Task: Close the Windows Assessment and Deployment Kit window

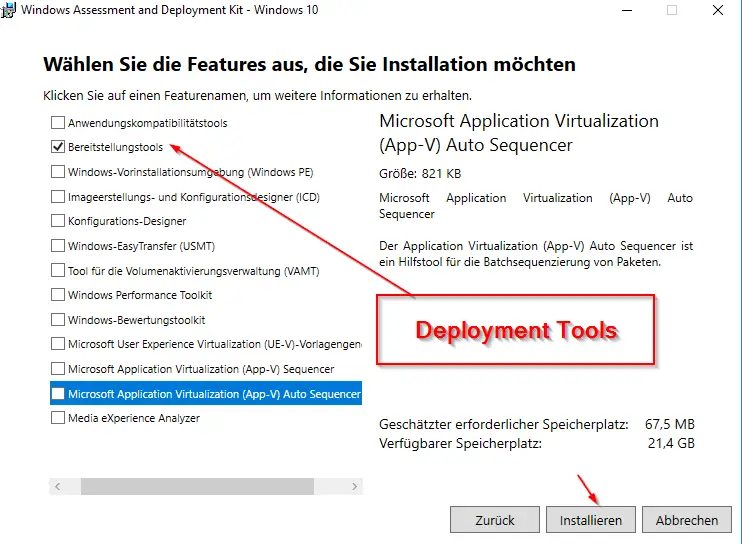Action: 718,10
